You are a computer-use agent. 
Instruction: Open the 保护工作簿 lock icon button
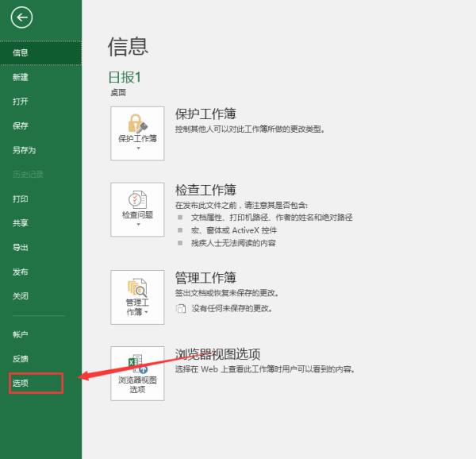tap(137, 133)
